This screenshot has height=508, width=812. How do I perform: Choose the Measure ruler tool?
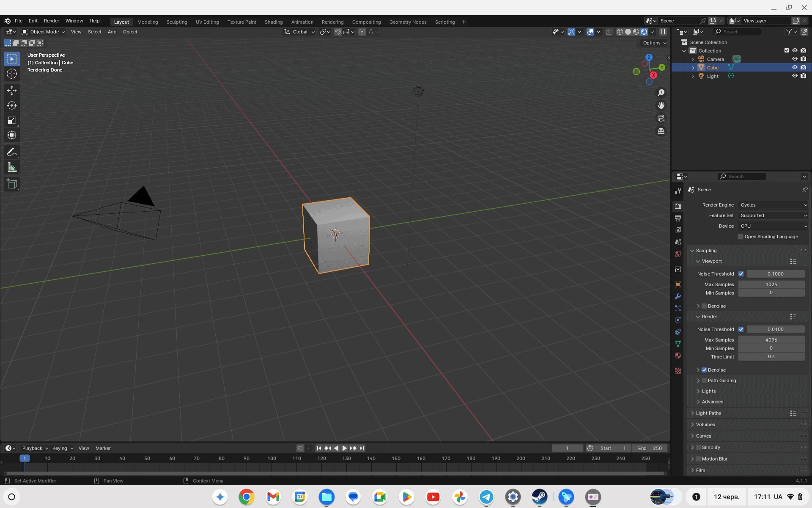click(x=12, y=168)
